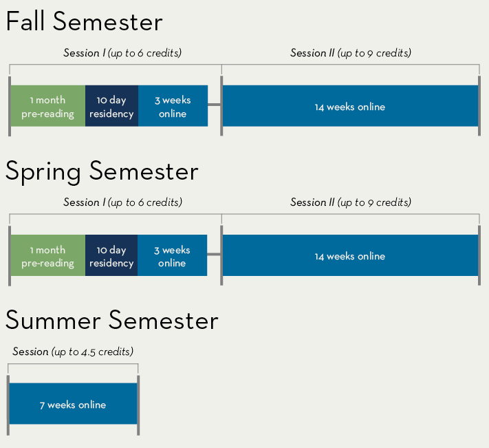Click Fall 14 weeks online bar

tap(350, 107)
